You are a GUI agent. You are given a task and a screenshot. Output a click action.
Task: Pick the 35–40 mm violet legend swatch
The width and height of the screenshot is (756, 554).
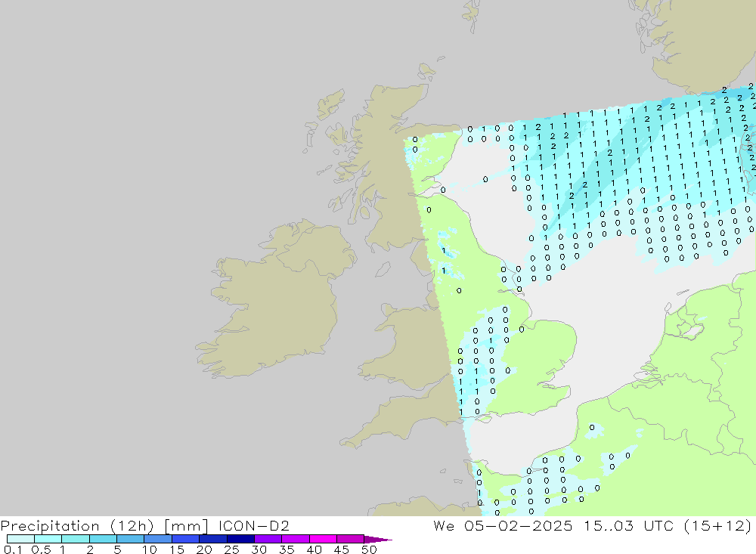click(x=295, y=539)
